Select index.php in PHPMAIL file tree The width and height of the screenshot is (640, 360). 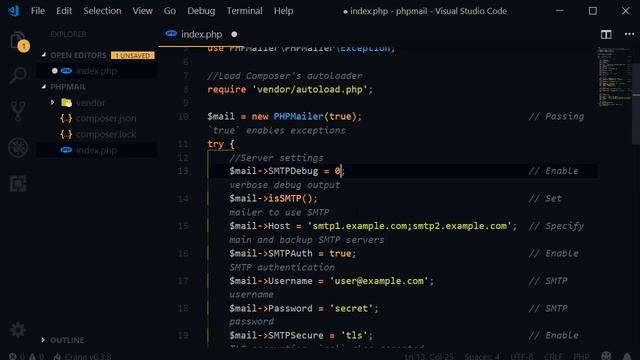point(97,150)
